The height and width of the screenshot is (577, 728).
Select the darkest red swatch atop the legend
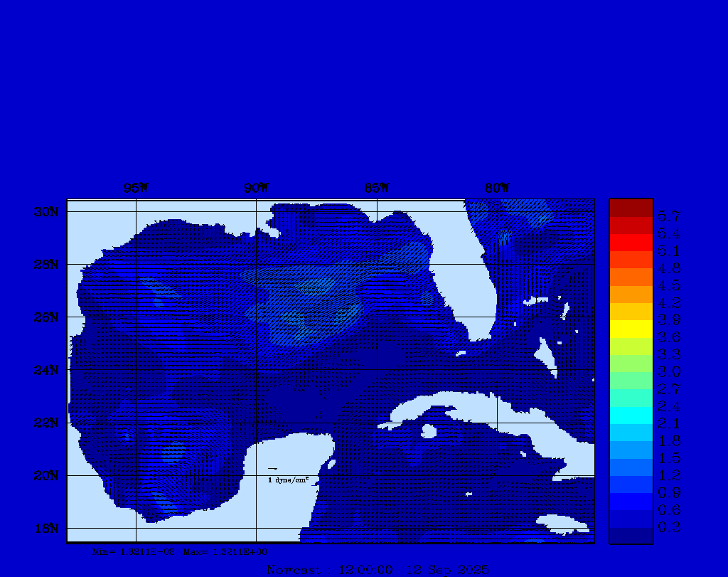[x=631, y=208]
